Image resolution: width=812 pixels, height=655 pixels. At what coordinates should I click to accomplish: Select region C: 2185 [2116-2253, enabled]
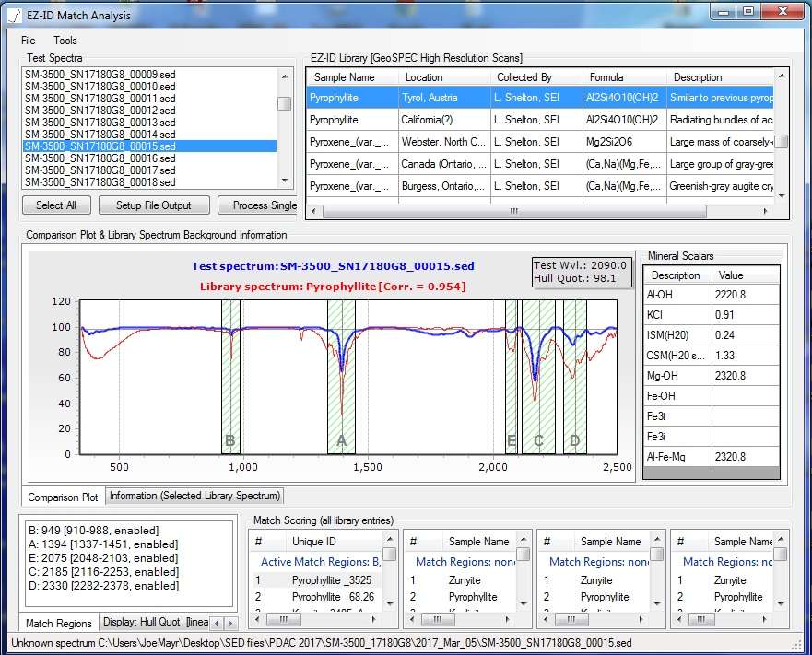(x=103, y=572)
